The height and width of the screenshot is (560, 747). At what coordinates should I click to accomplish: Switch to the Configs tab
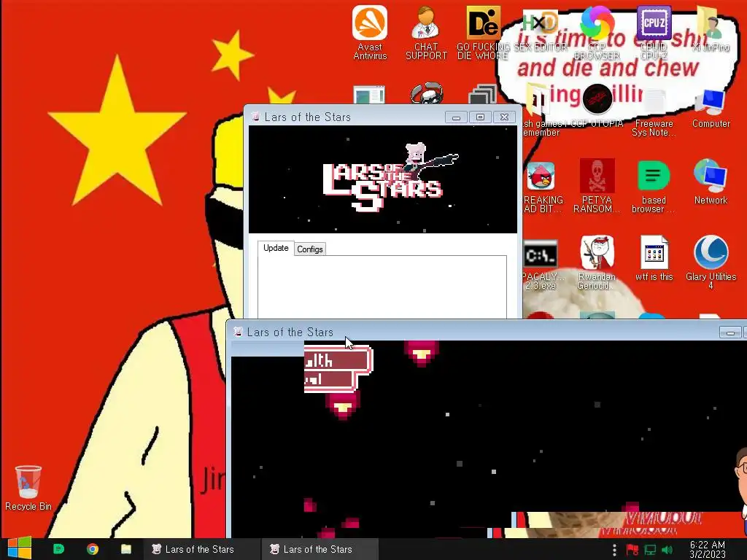(309, 249)
